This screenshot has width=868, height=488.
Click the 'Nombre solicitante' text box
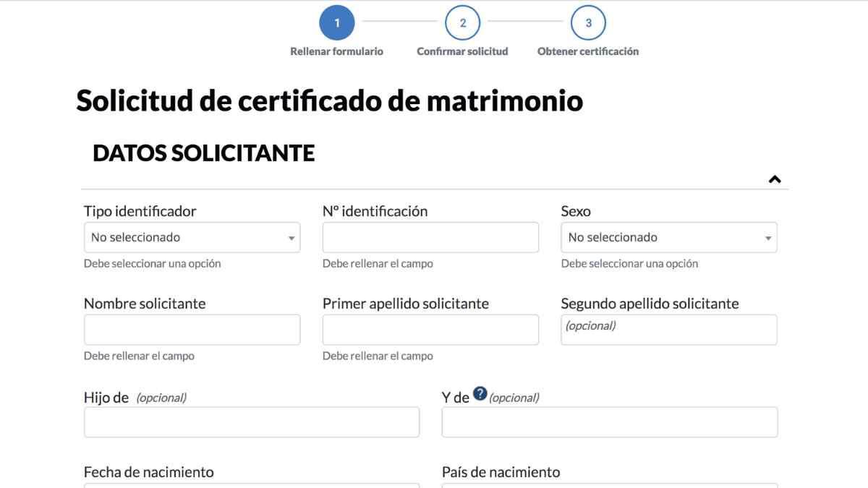(x=192, y=330)
